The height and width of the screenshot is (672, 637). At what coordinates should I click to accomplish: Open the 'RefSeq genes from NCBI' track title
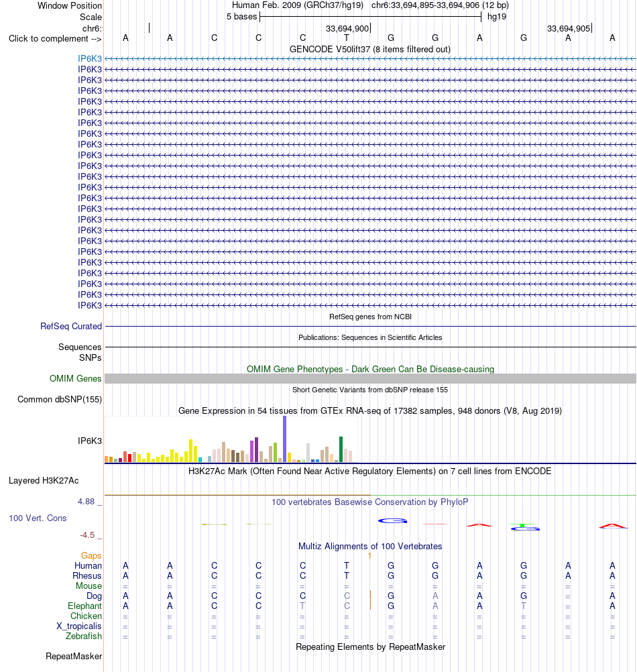[x=370, y=317]
